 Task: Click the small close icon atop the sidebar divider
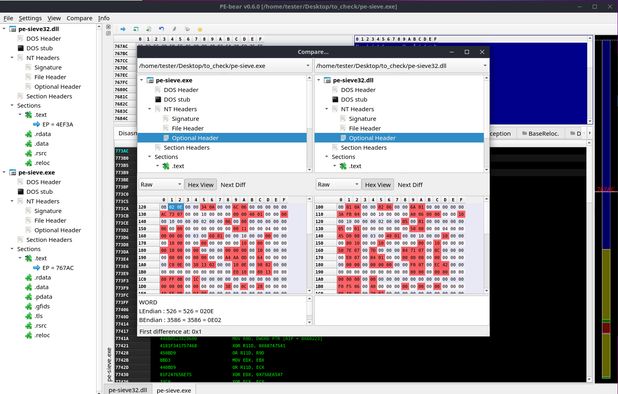108,27
